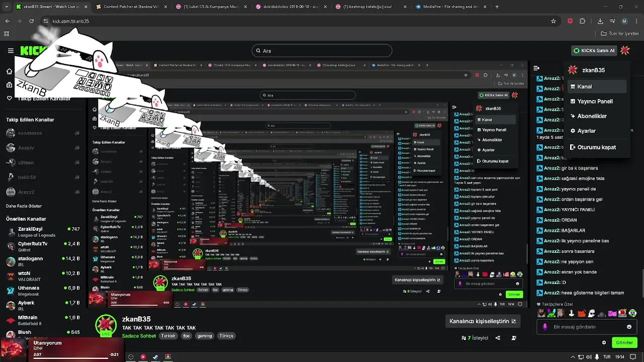The width and height of the screenshot is (644, 362).
Task: Select the Türkçe tag
Action: pyautogui.click(x=226, y=336)
